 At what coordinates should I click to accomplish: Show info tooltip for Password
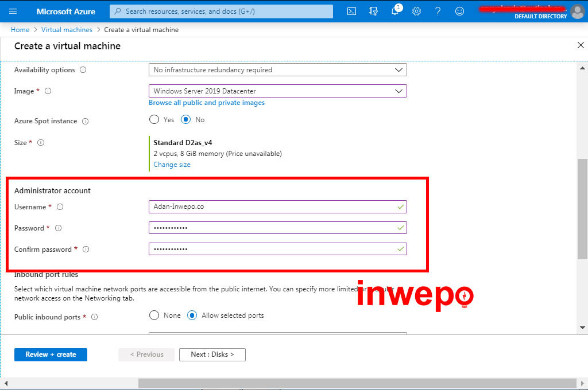pyautogui.click(x=58, y=228)
